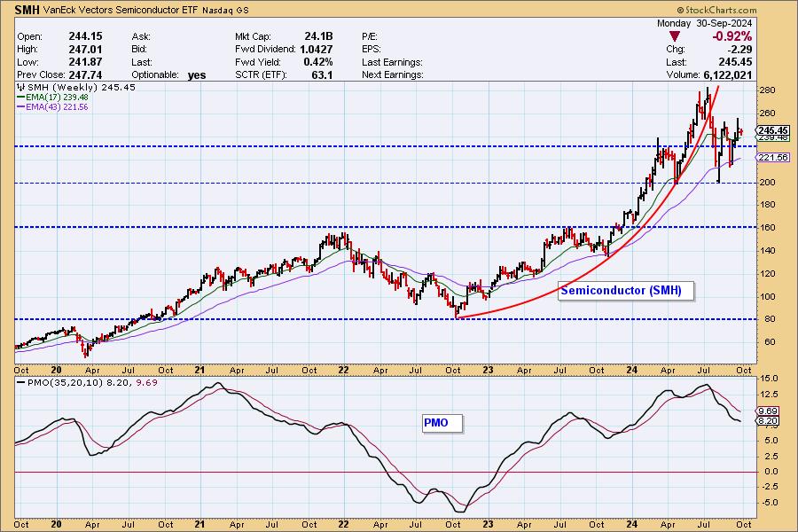The height and width of the screenshot is (532, 798).
Task: Click the High value 247.01
Action: pos(85,49)
